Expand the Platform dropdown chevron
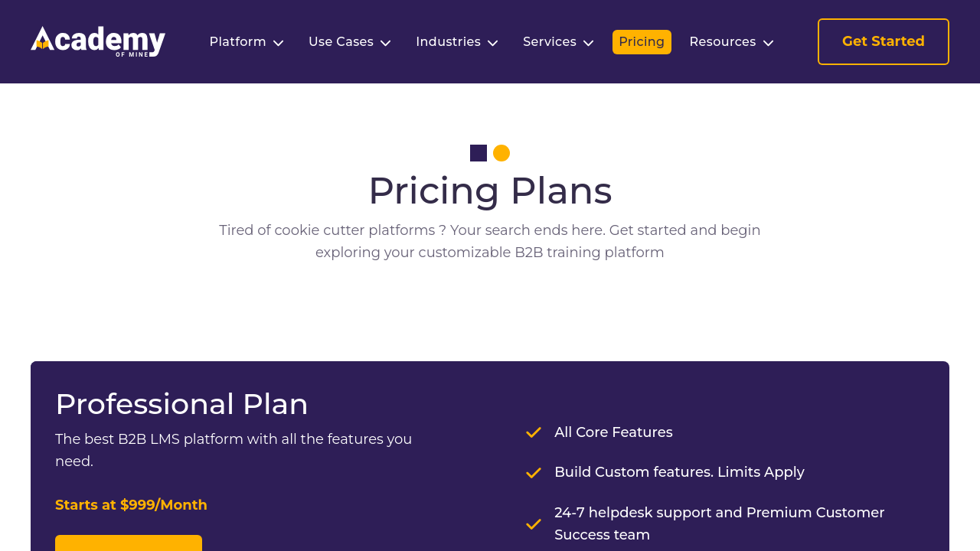Image resolution: width=980 pixels, height=551 pixels. [x=279, y=43]
